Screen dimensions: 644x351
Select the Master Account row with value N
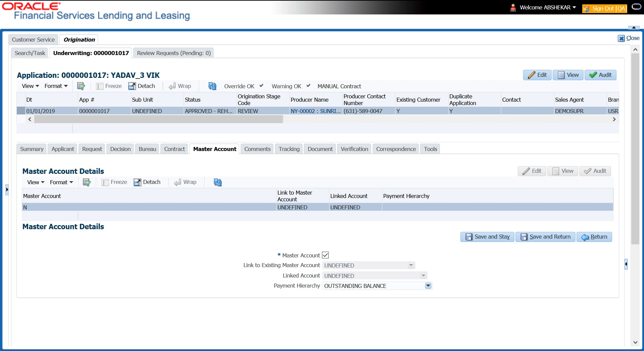tap(318, 207)
